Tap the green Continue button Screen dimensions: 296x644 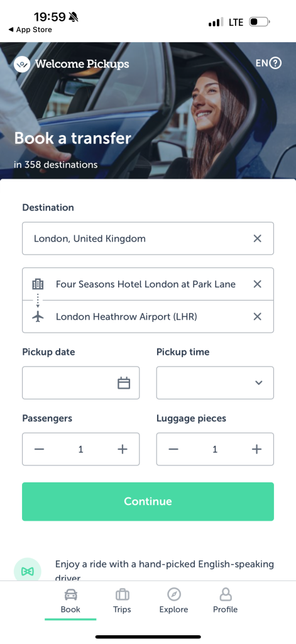coord(148,501)
